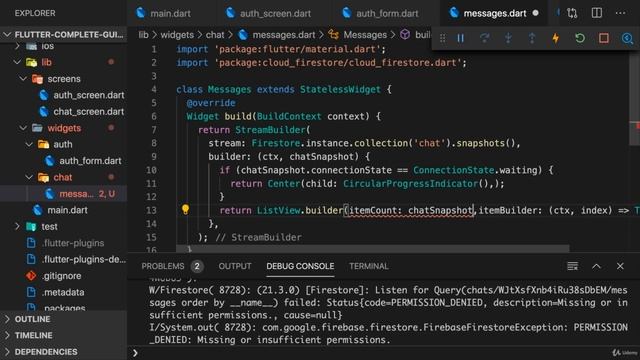Click the widgets breadcrumb segment
The height and width of the screenshot is (360, 640).
click(x=177, y=35)
